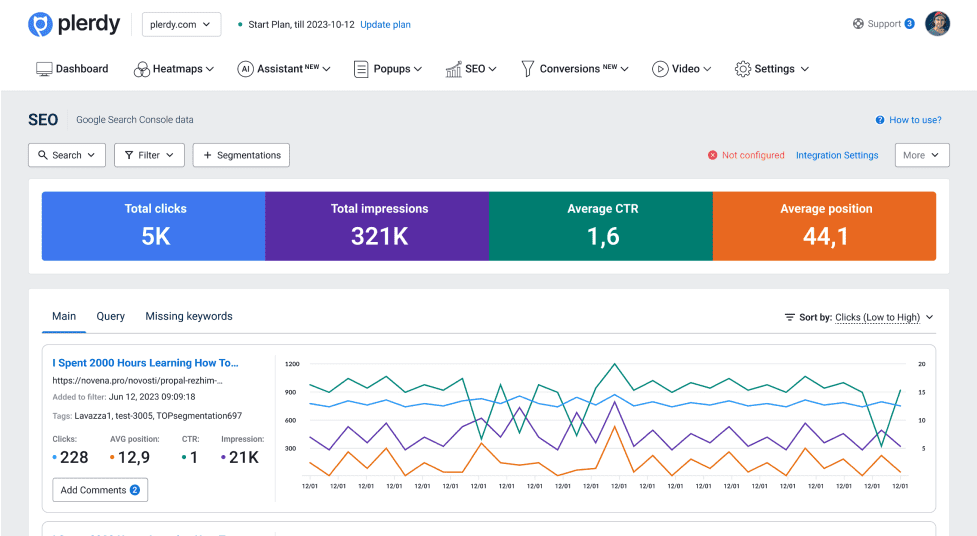The height and width of the screenshot is (536, 977).
Task: Open the More options dropdown
Action: click(x=921, y=155)
